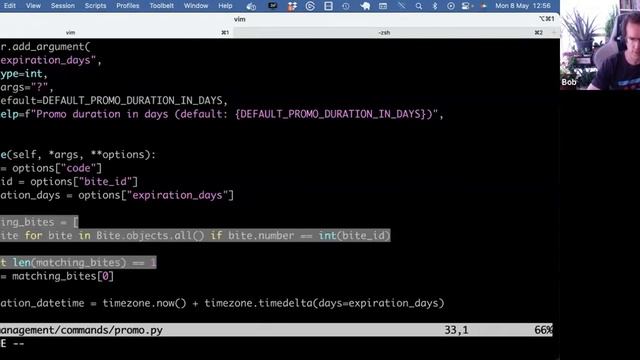
Task: Click Bob's video thumbnail
Action: tap(600, 45)
